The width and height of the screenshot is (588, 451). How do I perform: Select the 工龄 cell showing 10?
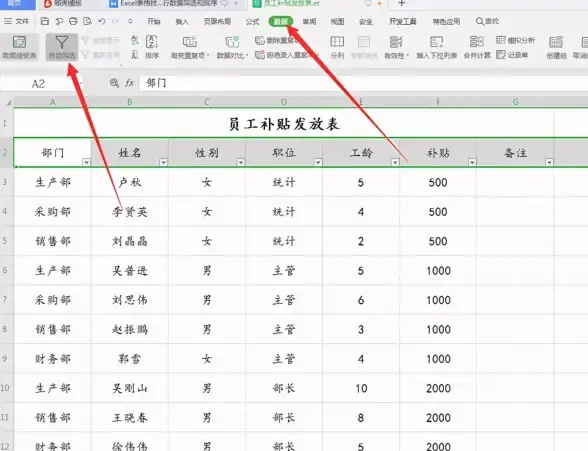pyautogui.click(x=361, y=388)
